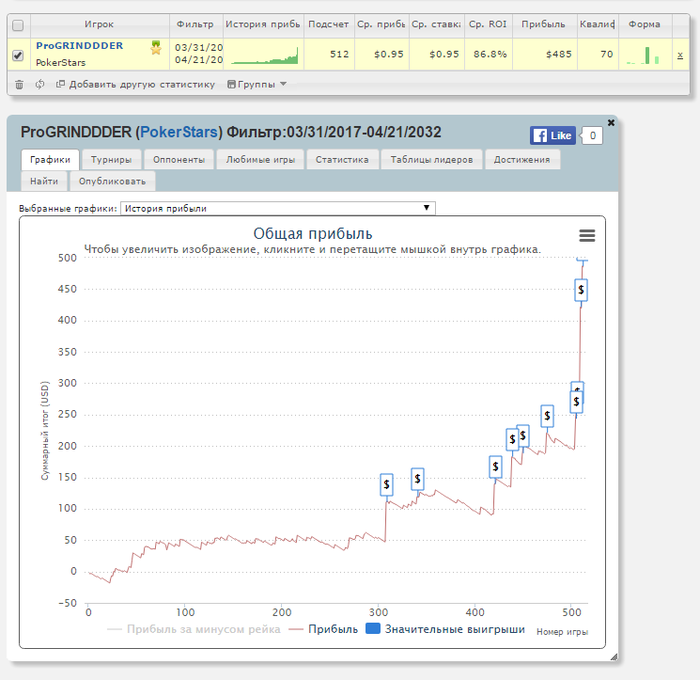The width and height of the screenshot is (700, 680).
Task: Click the dollar win marker near game 475
Action: (547, 416)
